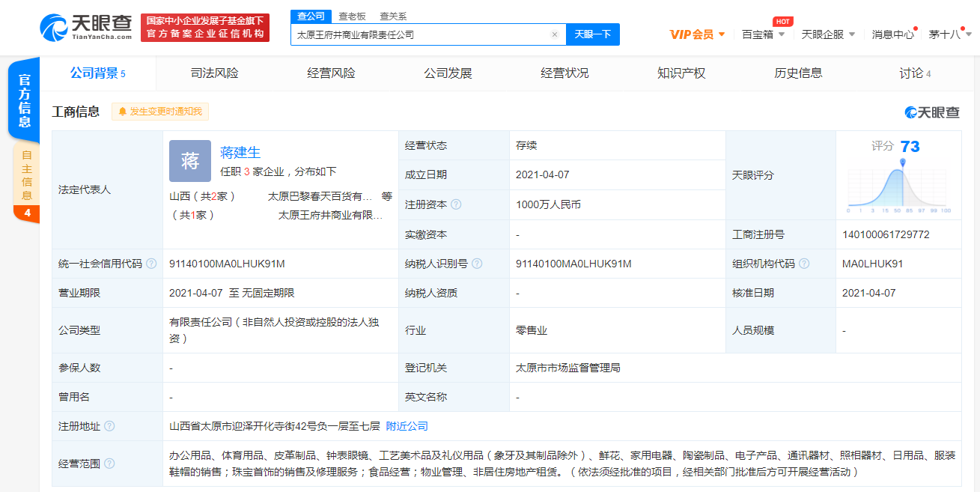
Task: Switch to 公司发展 tab
Action: [448, 73]
